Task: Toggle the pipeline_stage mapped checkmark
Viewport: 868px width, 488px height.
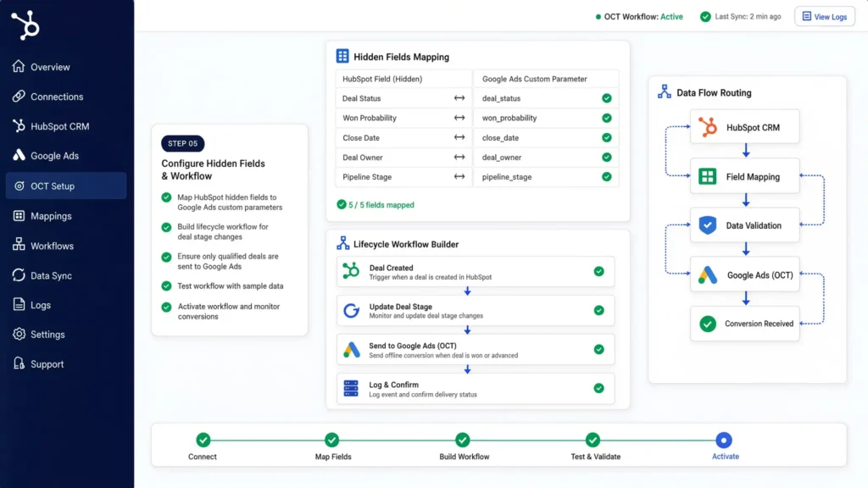Action: (607, 176)
